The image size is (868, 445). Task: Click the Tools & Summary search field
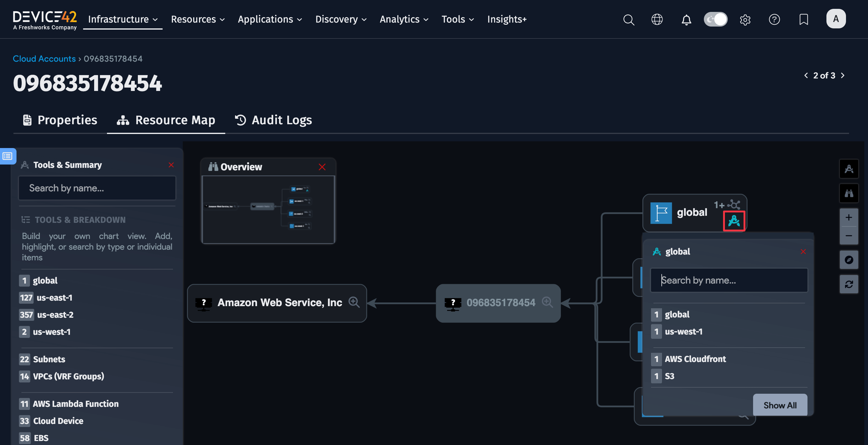[97, 188]
